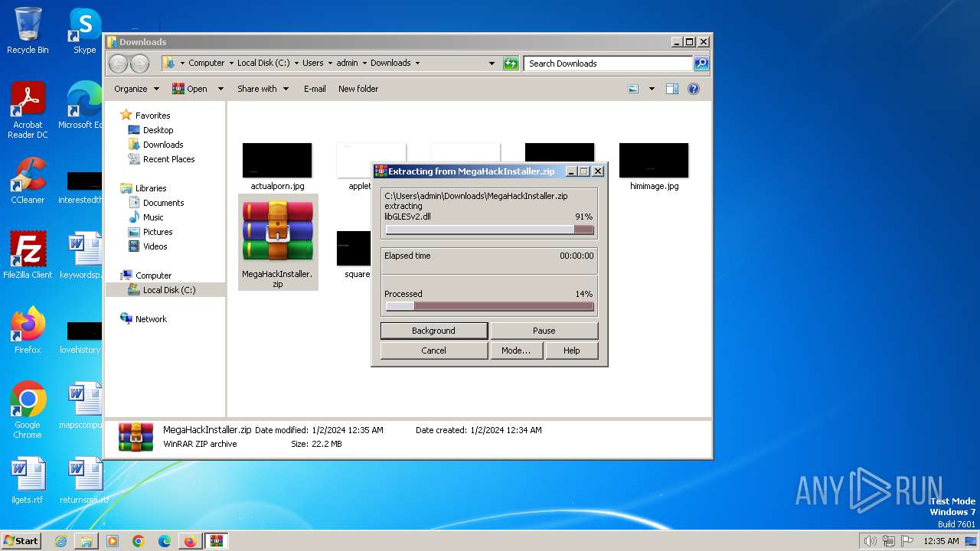The image size is (980, 551).
Task: Click E-mail in the Explorer toolbar
Action: point(315,89)
